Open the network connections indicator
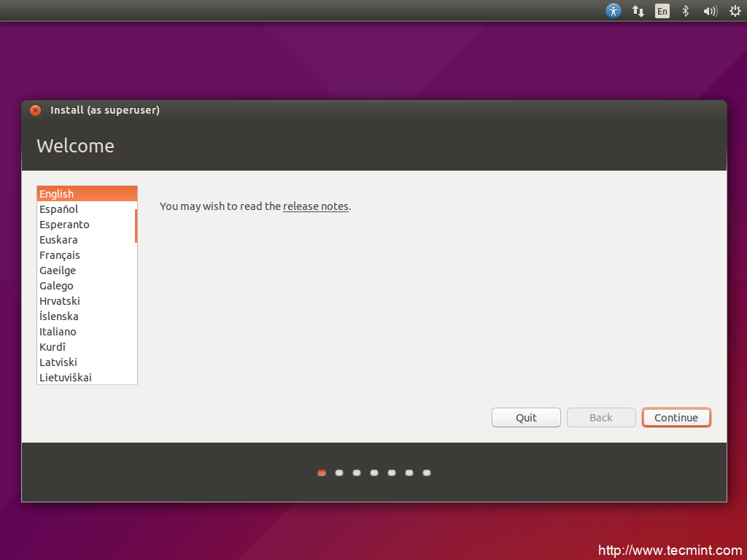747x560 pixels. (x=638, y=10)
